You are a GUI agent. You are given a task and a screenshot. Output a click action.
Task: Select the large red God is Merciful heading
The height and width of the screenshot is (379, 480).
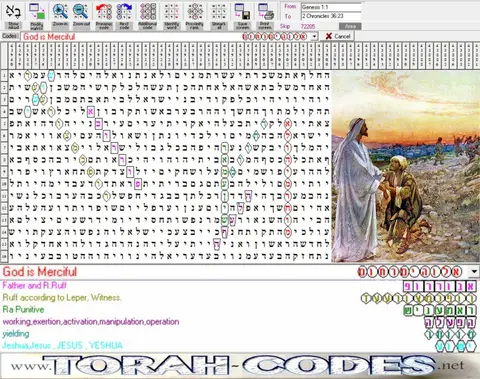[40, 272]
